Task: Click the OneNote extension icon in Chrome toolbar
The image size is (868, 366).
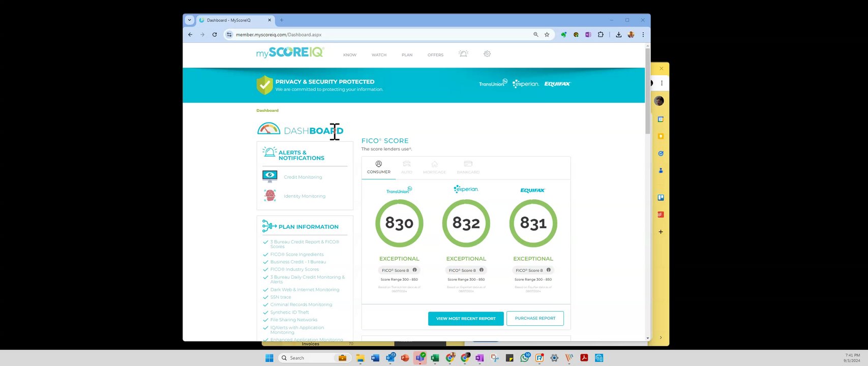Action: pos(588,35)
